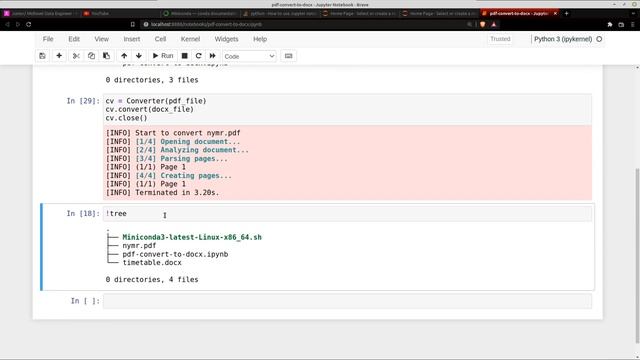Click the bookmark icon in the address bar
The image size is (640, 360).
[133, 24]
